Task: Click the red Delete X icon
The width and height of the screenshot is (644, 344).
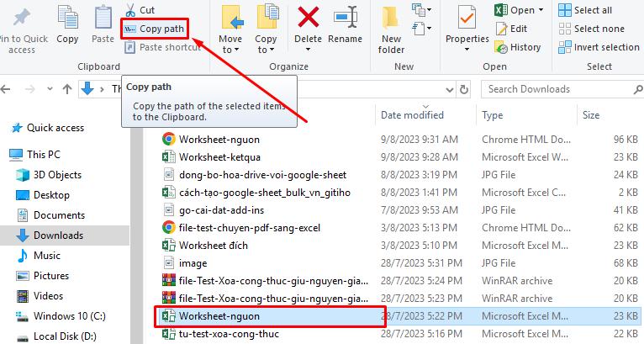Action: pyautogui.click(x=308, y=18)
